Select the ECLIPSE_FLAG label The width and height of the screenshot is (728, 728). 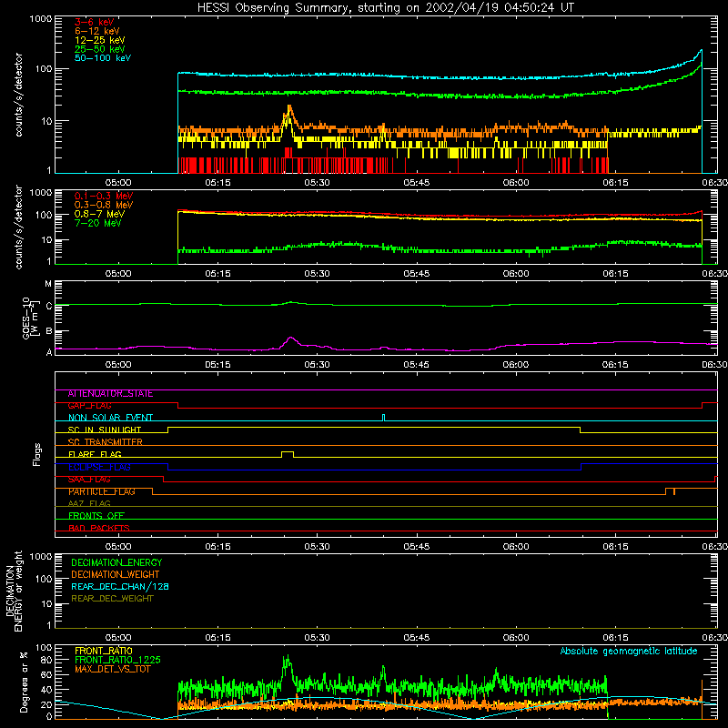(x=99, y=467)
